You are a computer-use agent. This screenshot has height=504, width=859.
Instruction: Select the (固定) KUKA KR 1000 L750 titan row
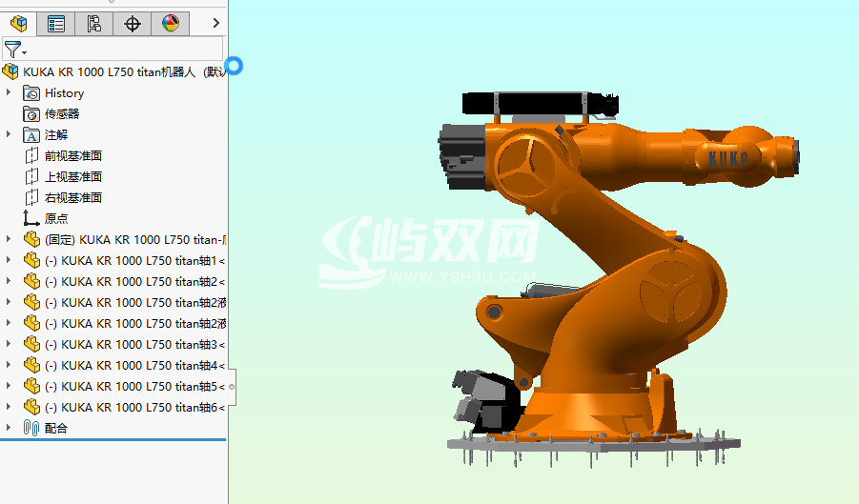pyautogui.click(x=134, y=240)
